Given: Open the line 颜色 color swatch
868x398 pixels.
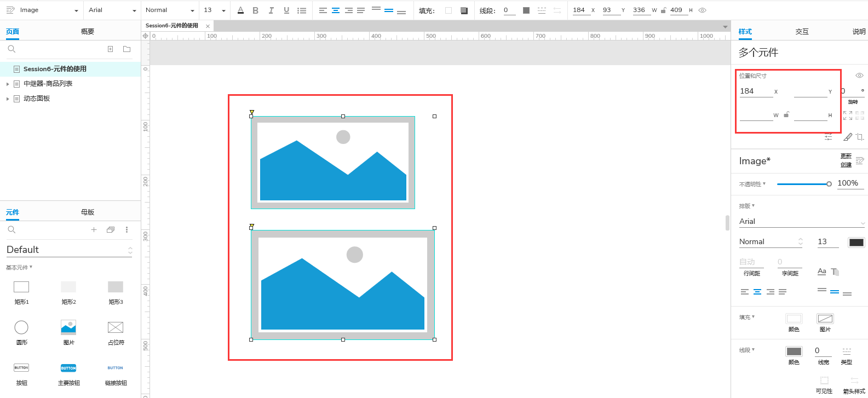Looking at the screenshot, I should (794, 351).
